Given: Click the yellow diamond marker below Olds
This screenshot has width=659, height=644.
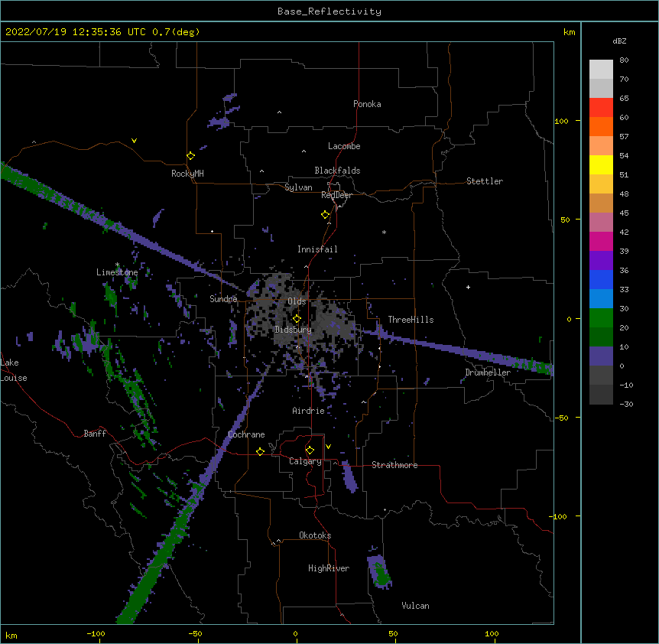Looking at the screenshot, I should pyautogui.click(x=297, y=318).
